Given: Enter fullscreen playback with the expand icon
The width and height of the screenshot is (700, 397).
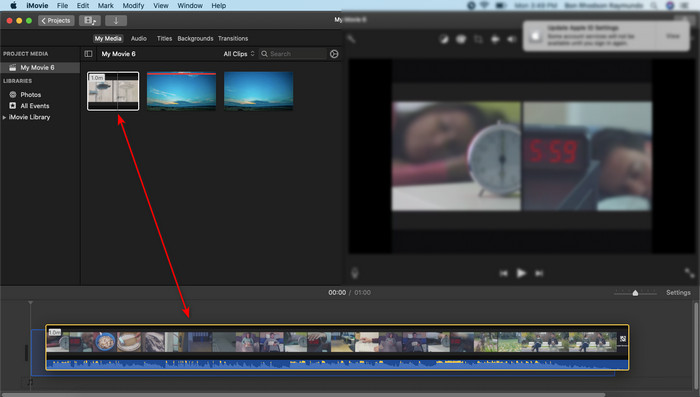Looking at the screenshot, I should (689, 273).
